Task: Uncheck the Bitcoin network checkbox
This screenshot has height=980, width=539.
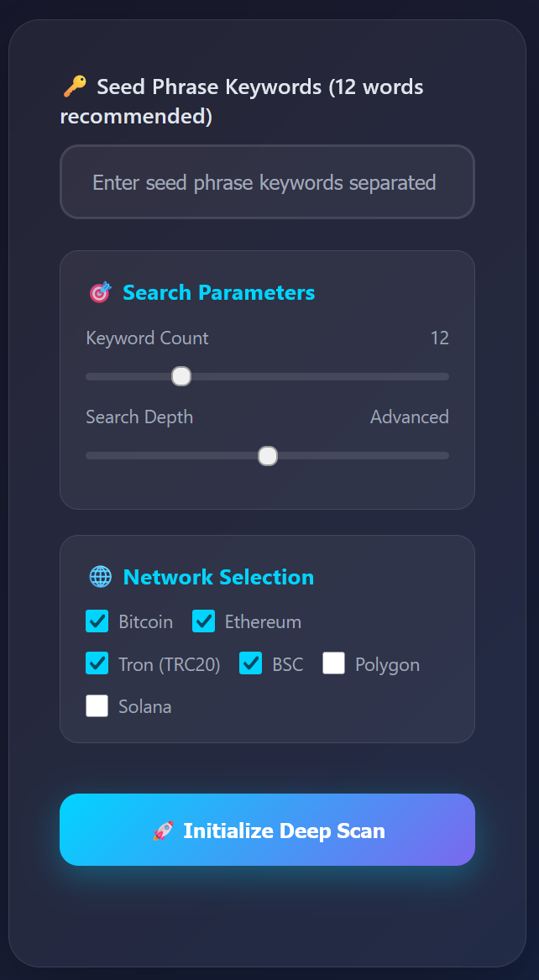Action: tap(97, 621)
